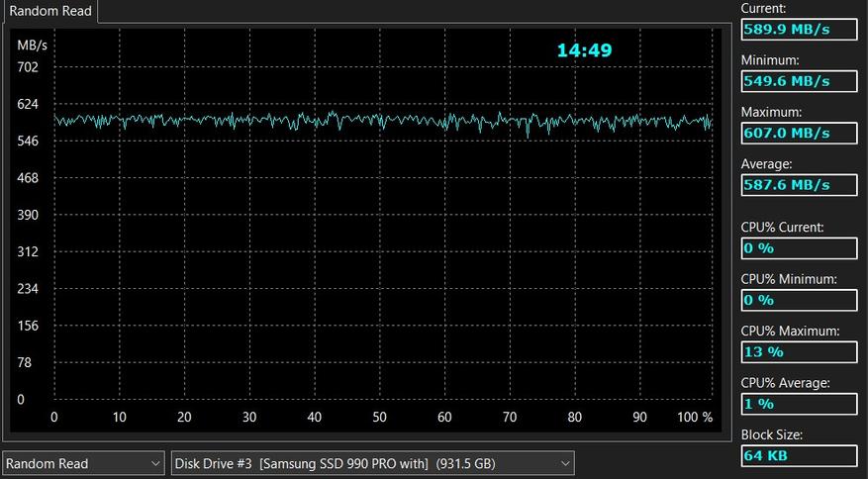The height and width of the screenshot is (479, 868).
Task: Click the 702 mark on the vertical axis
Action: pos(28,67)
